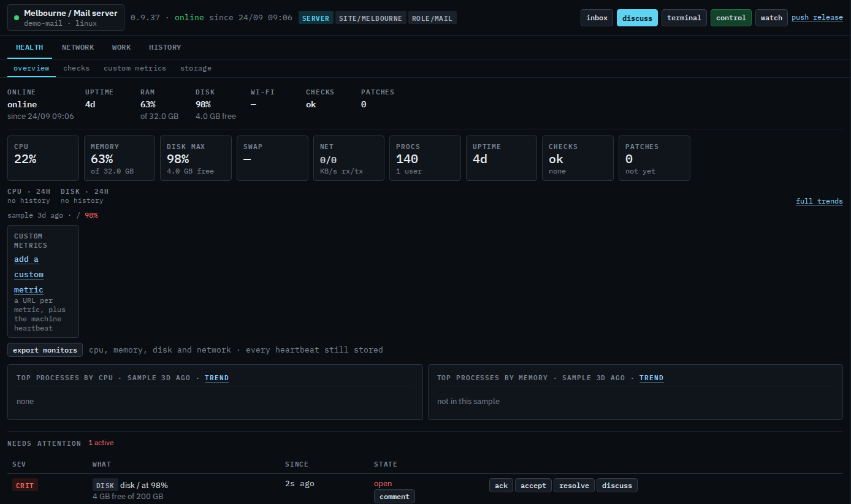This screenshot has height=504, width=851.
Task: Click the red 98% sample value
Action: [91, 215]
